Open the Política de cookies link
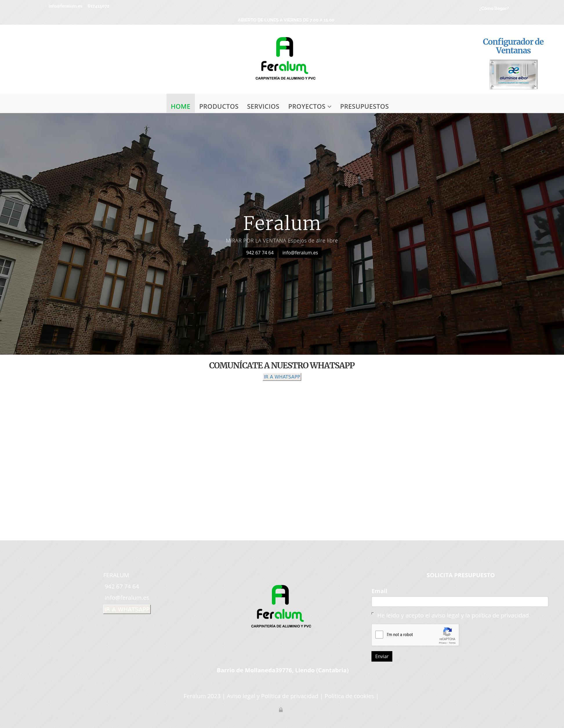 coord(349,696)
